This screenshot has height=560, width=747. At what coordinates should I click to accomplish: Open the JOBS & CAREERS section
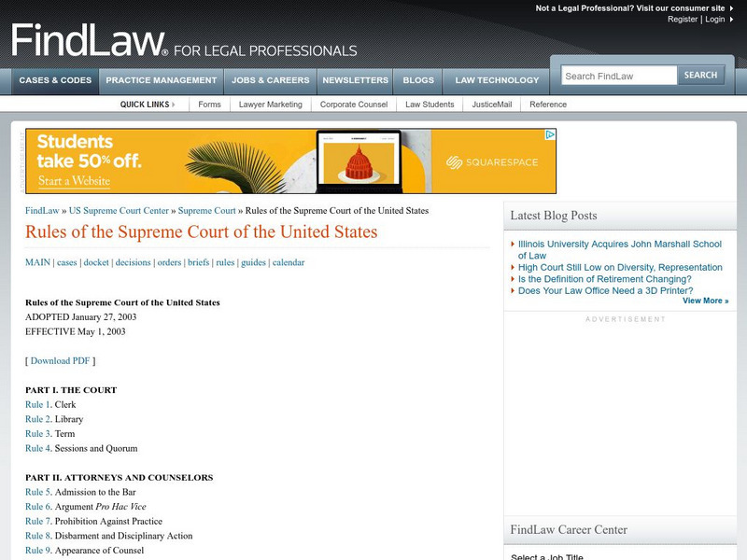point(271,80)
